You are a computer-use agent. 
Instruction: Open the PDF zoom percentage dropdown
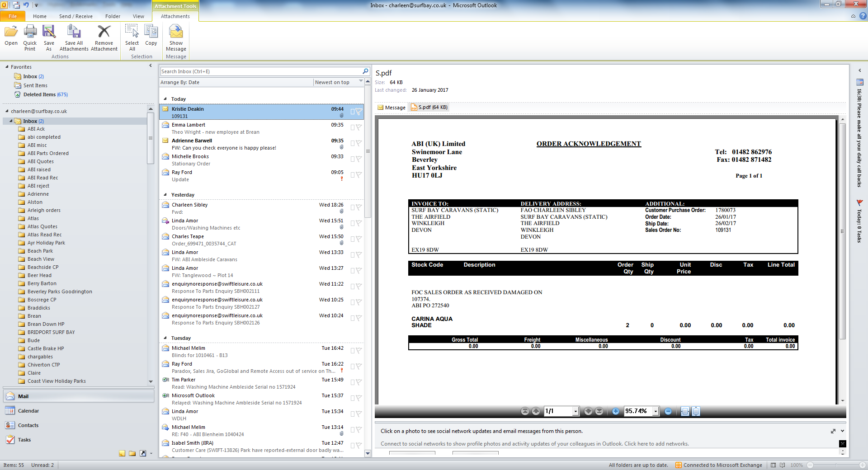656,411
